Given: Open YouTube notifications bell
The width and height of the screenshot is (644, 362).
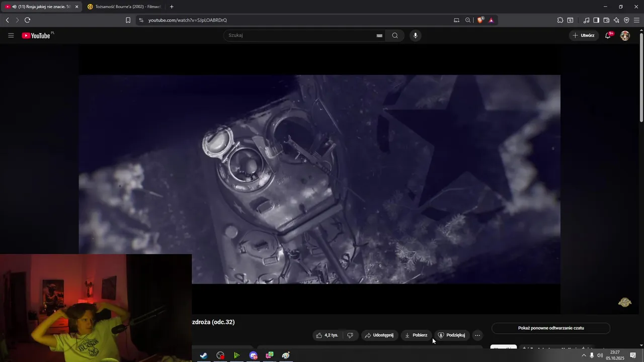Looking at the screenshot, I should pos(608,35).
